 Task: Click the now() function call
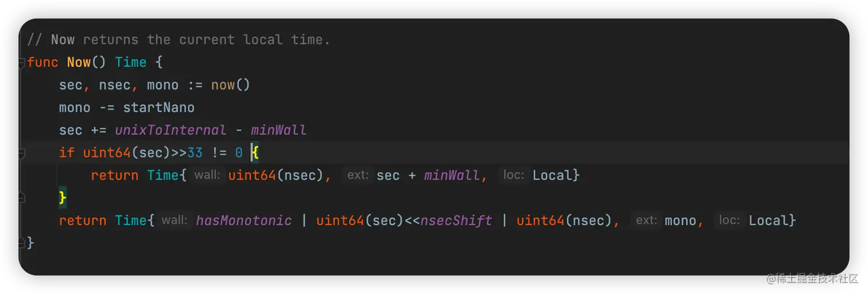230,85
